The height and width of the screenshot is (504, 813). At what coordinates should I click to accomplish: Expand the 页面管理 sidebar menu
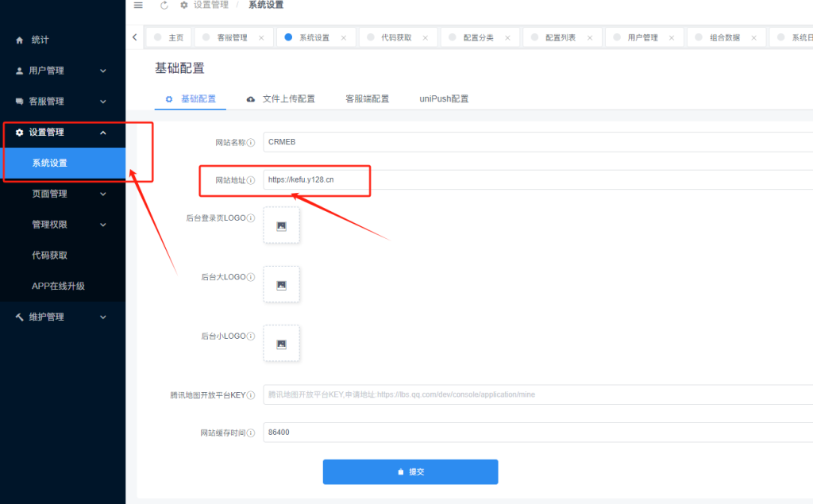point(60,194)
